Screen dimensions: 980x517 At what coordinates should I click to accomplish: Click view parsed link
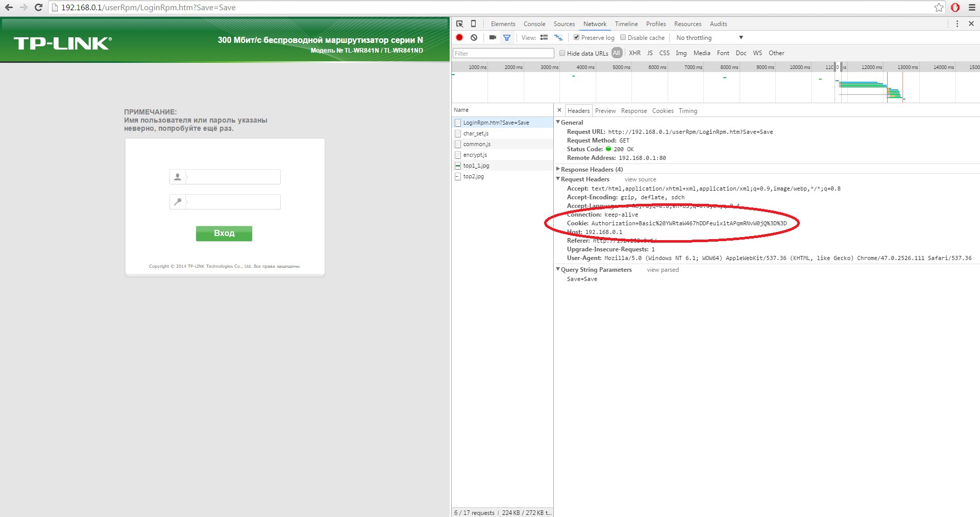pyautogui.click(x=663, y=270)
